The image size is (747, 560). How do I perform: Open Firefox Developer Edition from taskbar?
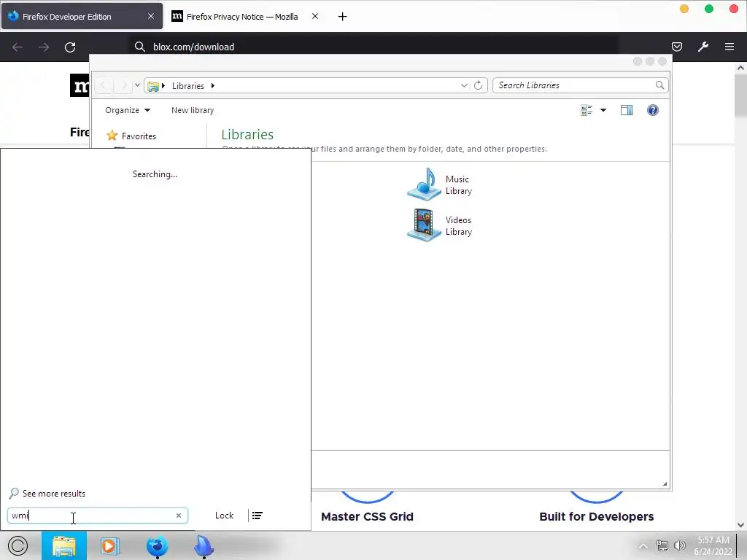tap(158, 545)
